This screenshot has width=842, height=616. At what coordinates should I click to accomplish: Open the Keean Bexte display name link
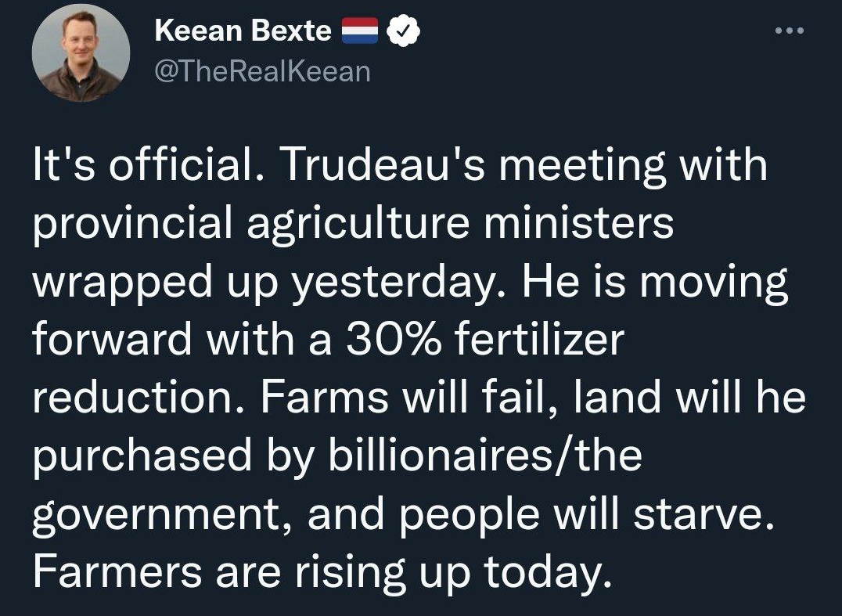(243, 31)
